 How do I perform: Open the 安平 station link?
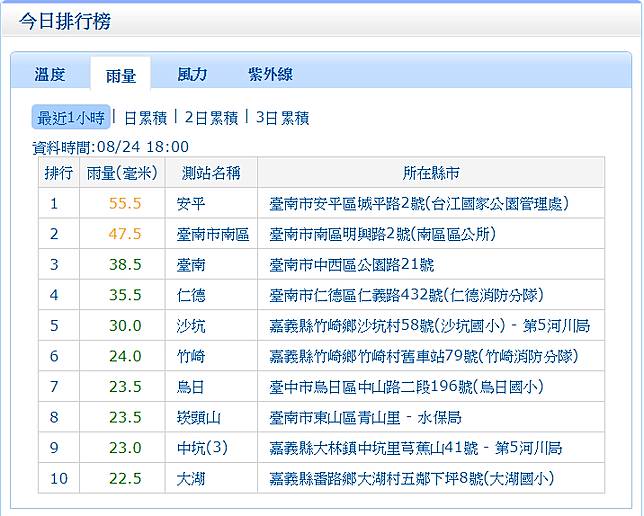click(191, 203)
